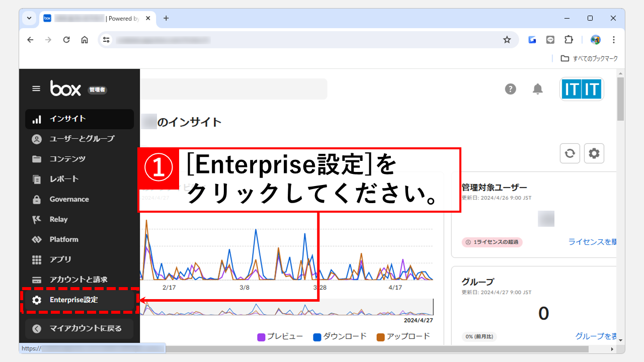This screenshot has width=644, height=362.
Task: Click the インサイト bar chart icon
Action: [37, 119]
